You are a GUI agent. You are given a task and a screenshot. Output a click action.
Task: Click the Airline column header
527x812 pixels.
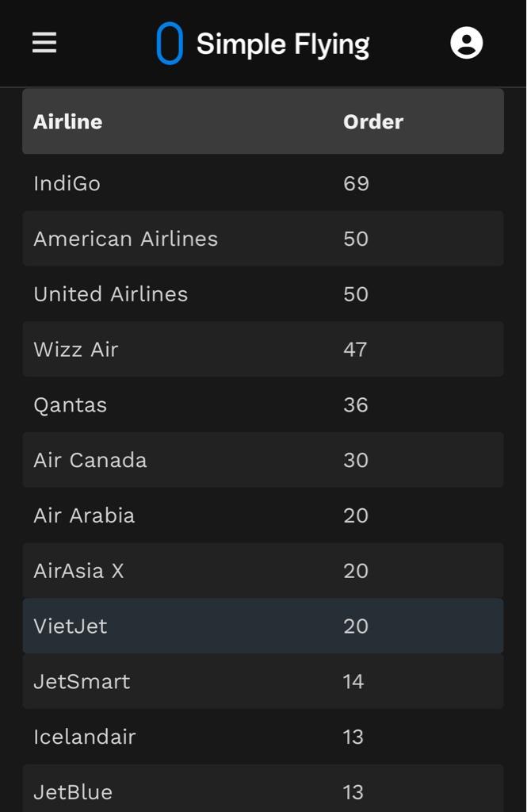[68, 121]
